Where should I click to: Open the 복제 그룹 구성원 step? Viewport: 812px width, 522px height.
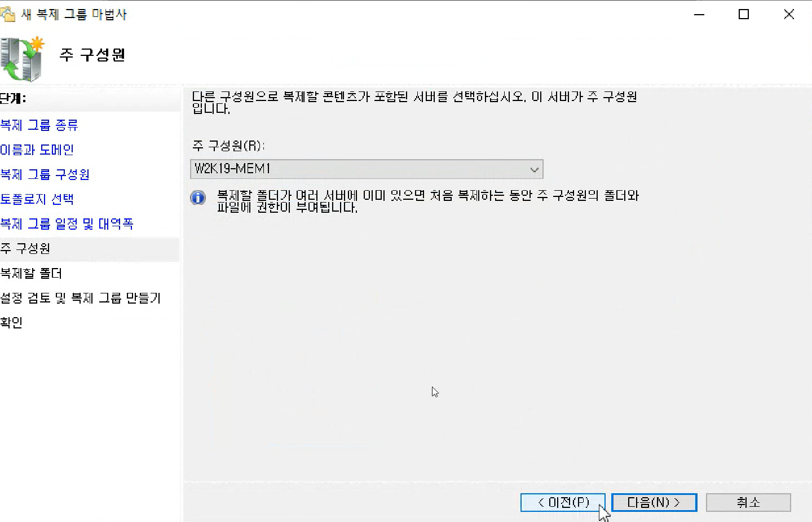click(x=45, y=174)
